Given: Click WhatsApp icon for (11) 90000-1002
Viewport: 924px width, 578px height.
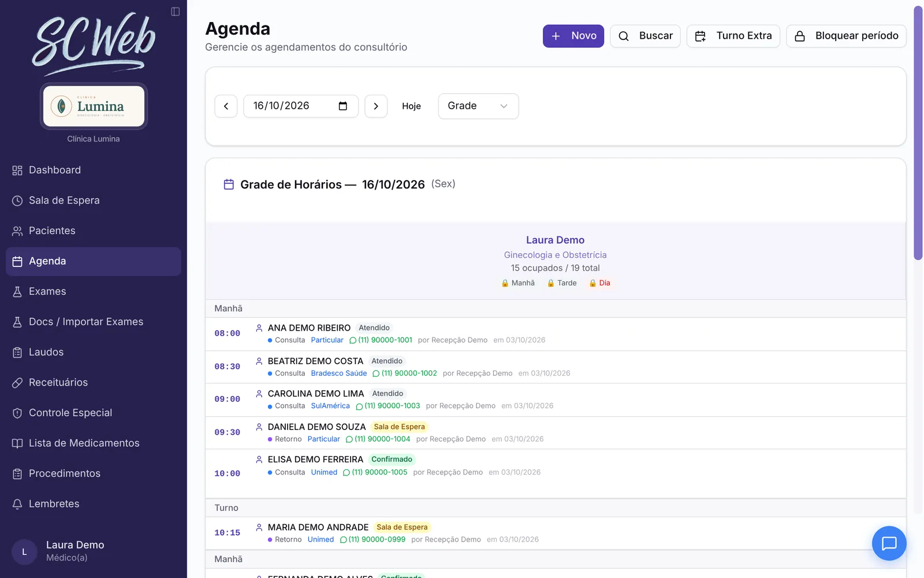Looking at the screenshot, I should coord(376,373).
